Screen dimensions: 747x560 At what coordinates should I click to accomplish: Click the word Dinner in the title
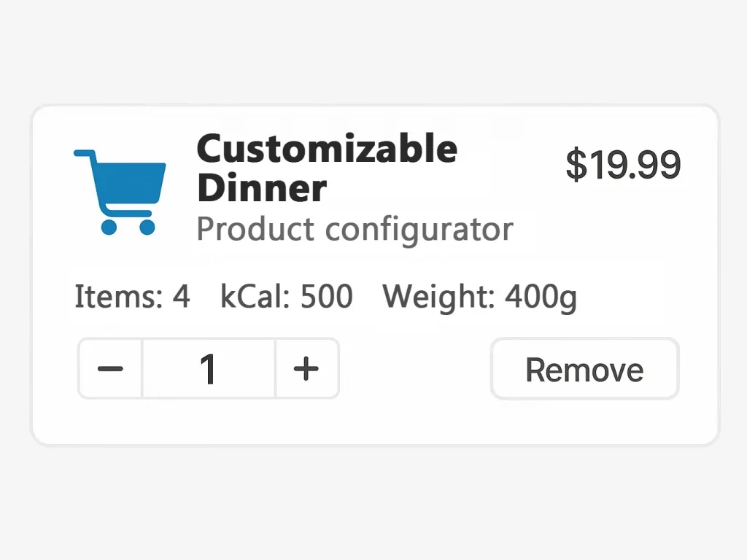[x=261, y=188]
